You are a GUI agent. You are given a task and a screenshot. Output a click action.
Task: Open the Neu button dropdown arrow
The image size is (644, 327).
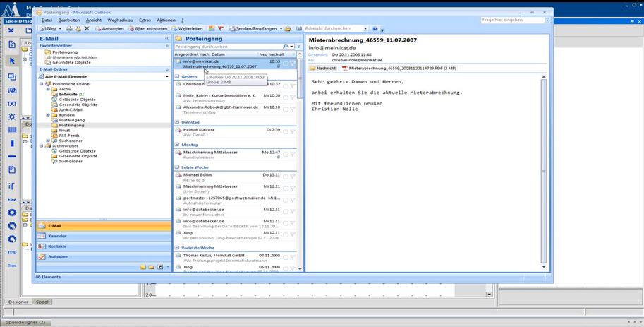pos(62,29)
